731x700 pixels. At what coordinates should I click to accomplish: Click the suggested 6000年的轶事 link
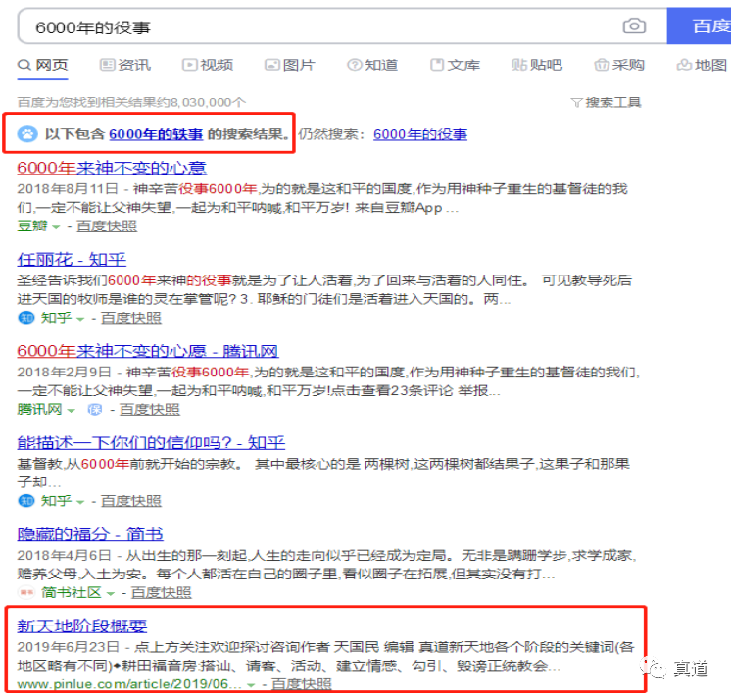point(156,134)
